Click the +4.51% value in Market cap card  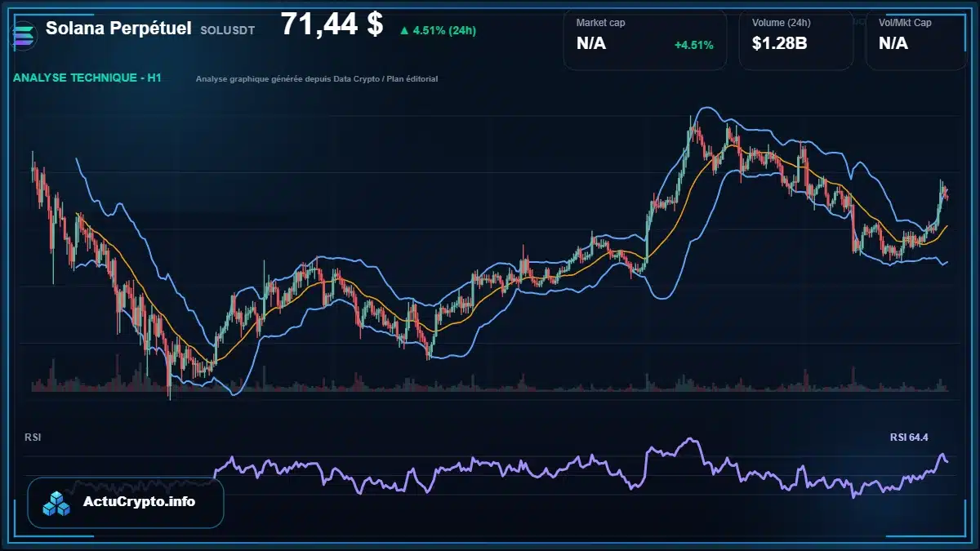(x=693, y=45)
